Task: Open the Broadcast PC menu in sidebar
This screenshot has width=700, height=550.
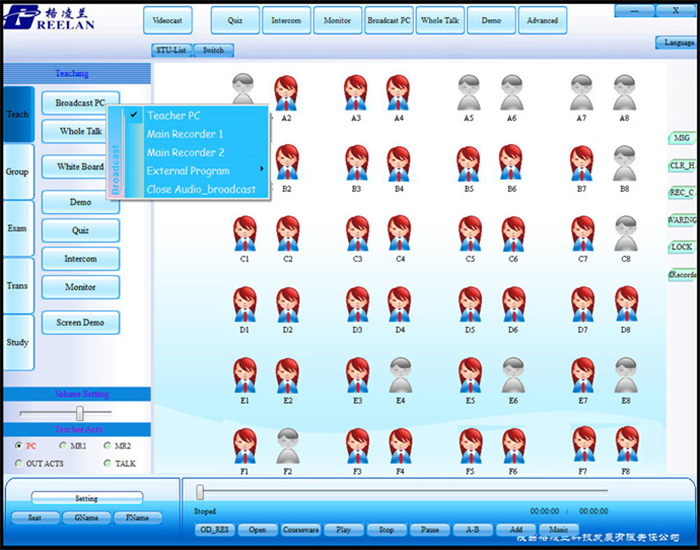Action: pos(80,103)
